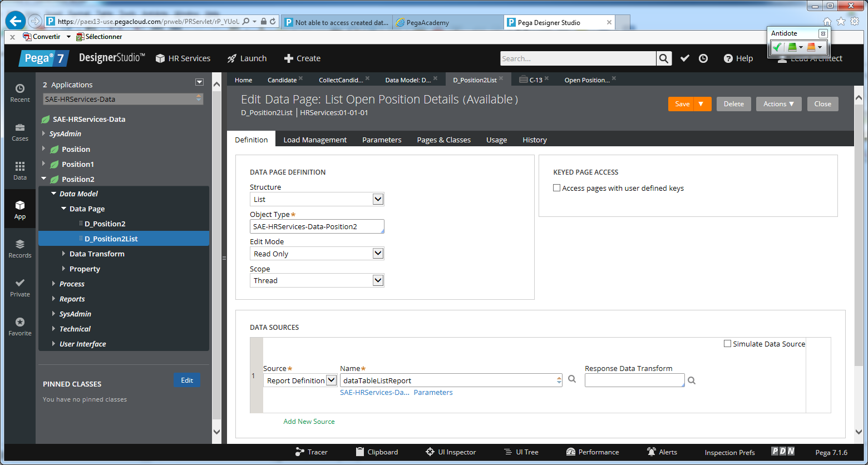Check Access pages with user defined keys
The width and height of the screenshot is (868, 465).
tap(556, 188)
